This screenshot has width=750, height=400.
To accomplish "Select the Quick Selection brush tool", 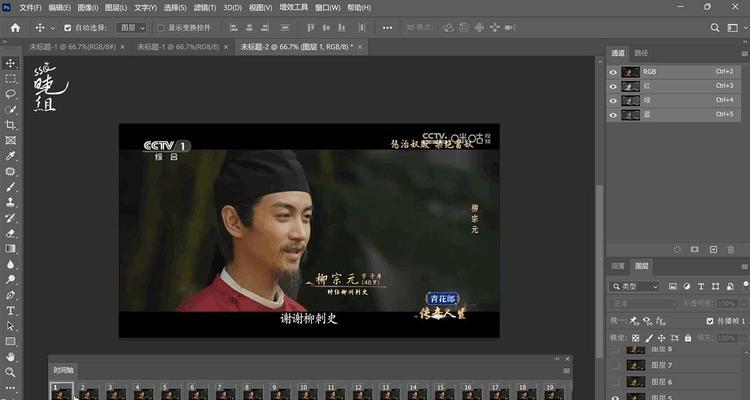I will pyautogui.click(x=10, y=110).
